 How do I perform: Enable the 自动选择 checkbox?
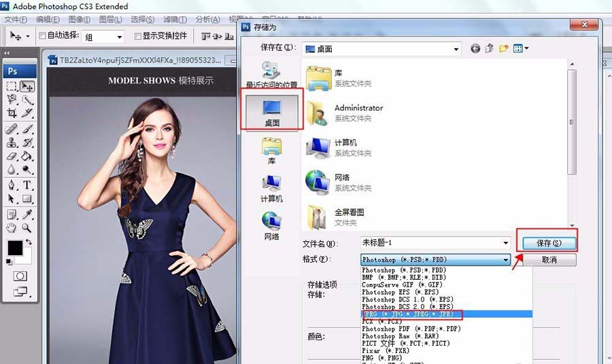[43, 35]
